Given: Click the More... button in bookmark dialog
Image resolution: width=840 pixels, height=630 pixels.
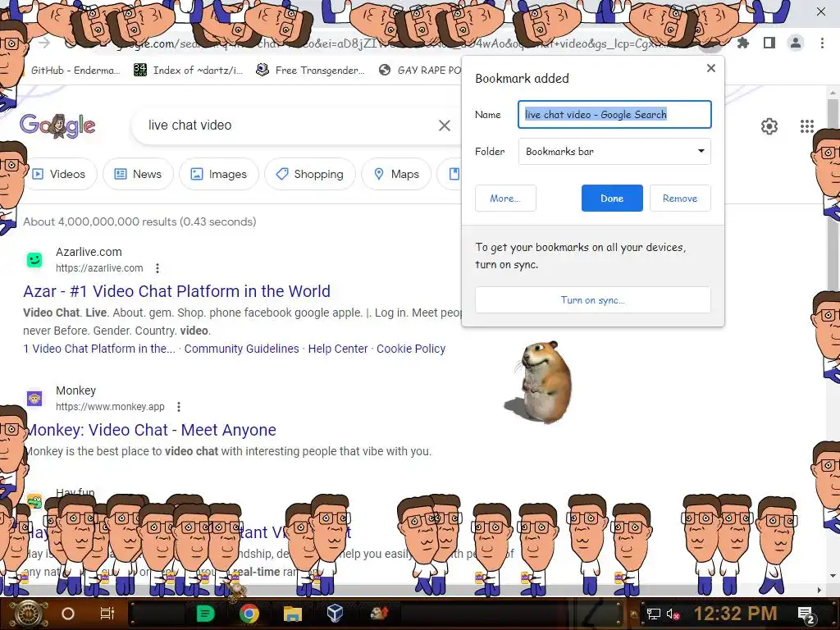Looking at the screenshot, I should click(x=505, y=199).
